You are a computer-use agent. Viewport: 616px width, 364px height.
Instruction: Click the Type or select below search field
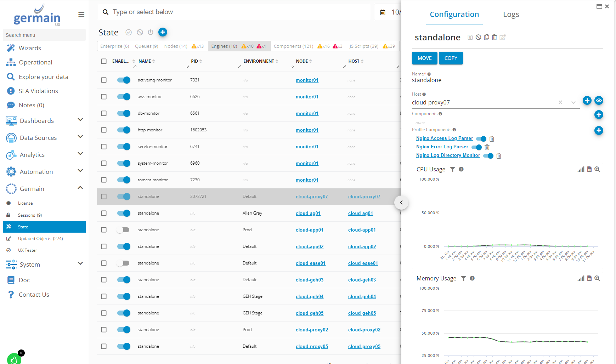(x=234, y=12)
